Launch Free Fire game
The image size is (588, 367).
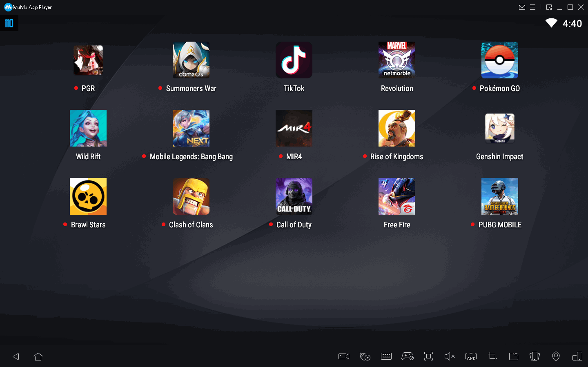click(397, 196)
